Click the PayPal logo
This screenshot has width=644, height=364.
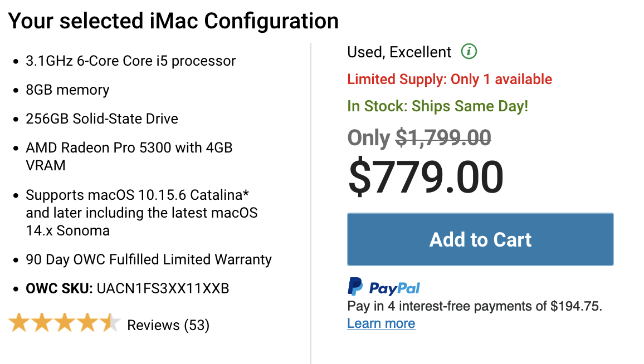[384, 287]
